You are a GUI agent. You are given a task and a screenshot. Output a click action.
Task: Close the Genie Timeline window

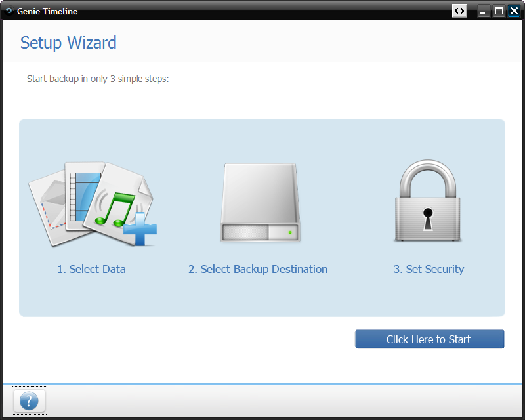click(514, 11)
